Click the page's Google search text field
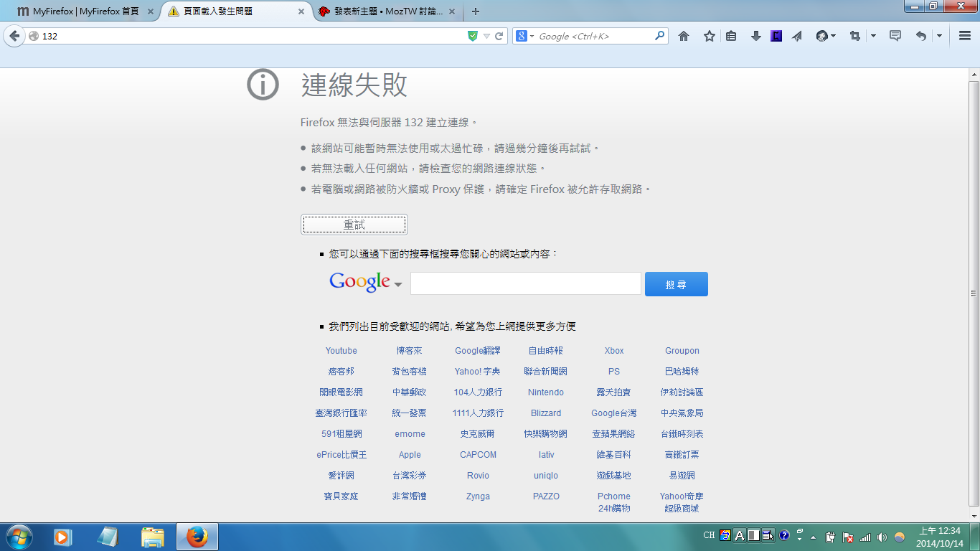Screen dimensions: 980x551 pos(525,283)
